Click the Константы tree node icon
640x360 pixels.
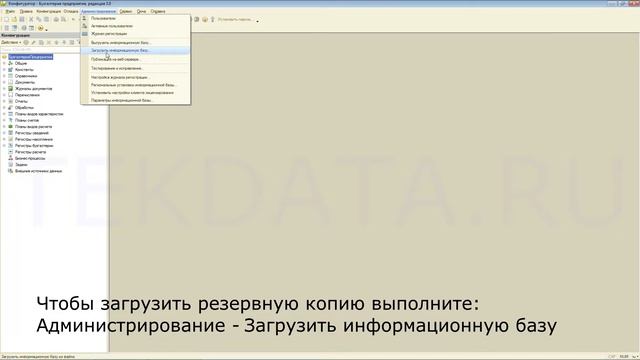[11, 69]
